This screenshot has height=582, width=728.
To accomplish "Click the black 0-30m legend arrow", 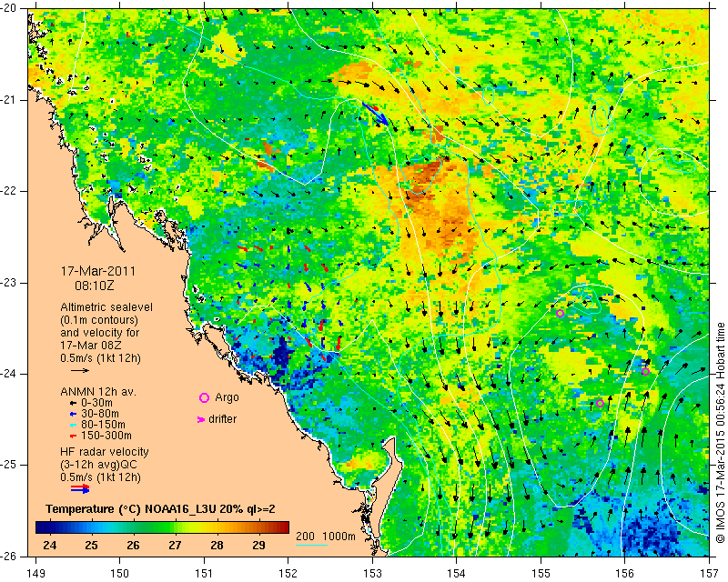I will pyautogui.click(x=73, y=403).
